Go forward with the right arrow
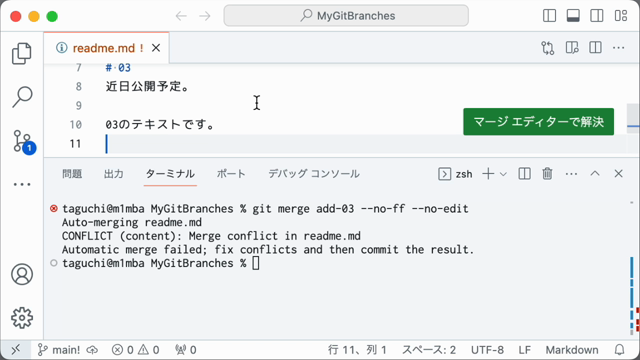The height and width of the screenshot is (360, 640). click(x=205, y=16)
